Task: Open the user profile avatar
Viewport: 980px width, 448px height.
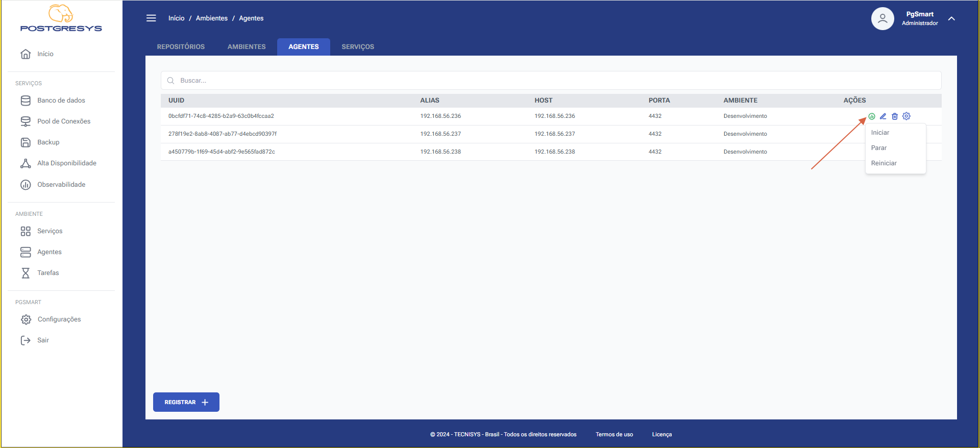Action: point(883,18)
